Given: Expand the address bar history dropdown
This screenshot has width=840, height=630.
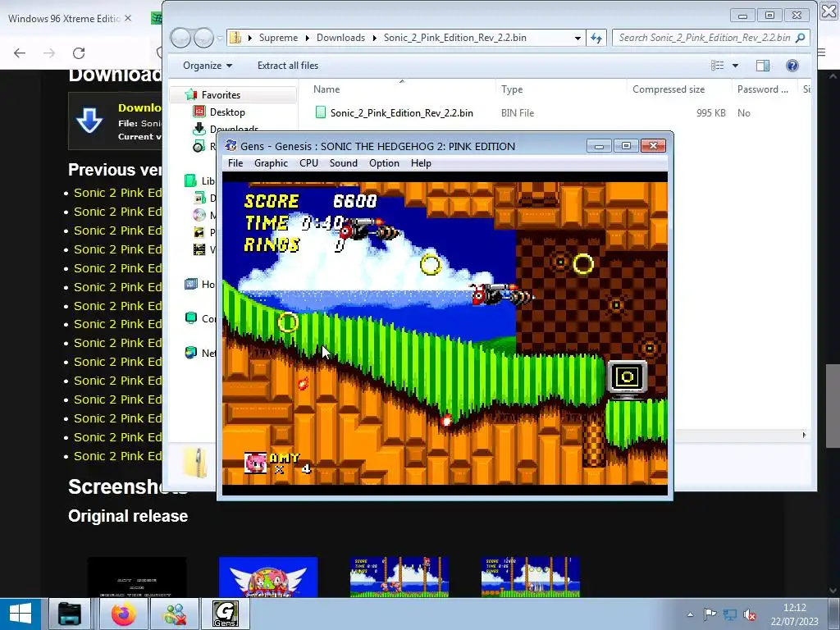Looking at the screenshot, I should 577,38.
